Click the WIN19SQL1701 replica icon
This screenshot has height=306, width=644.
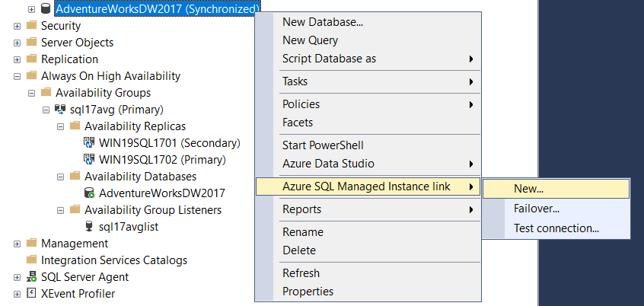click(x=89, y=143)
